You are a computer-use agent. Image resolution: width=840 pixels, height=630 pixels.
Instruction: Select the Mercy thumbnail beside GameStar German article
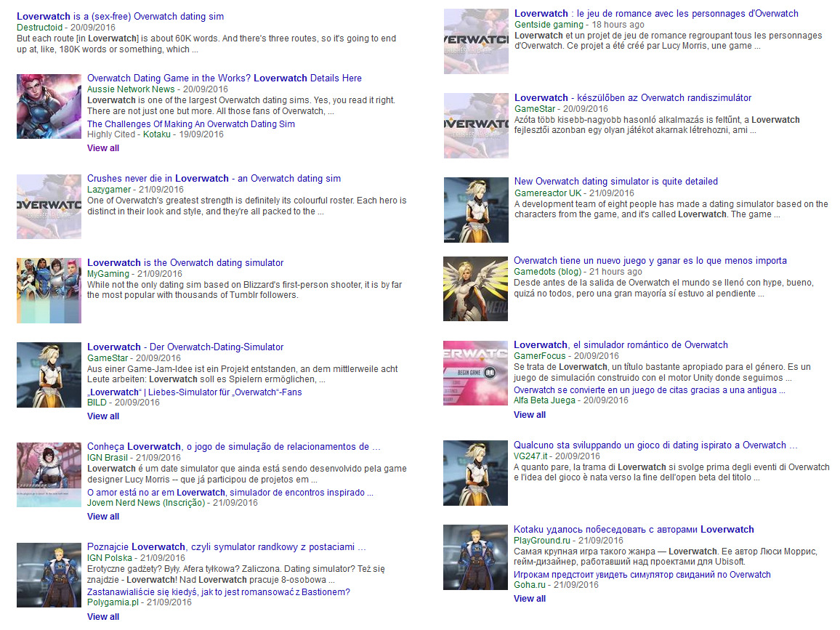[x=49, y=375]
